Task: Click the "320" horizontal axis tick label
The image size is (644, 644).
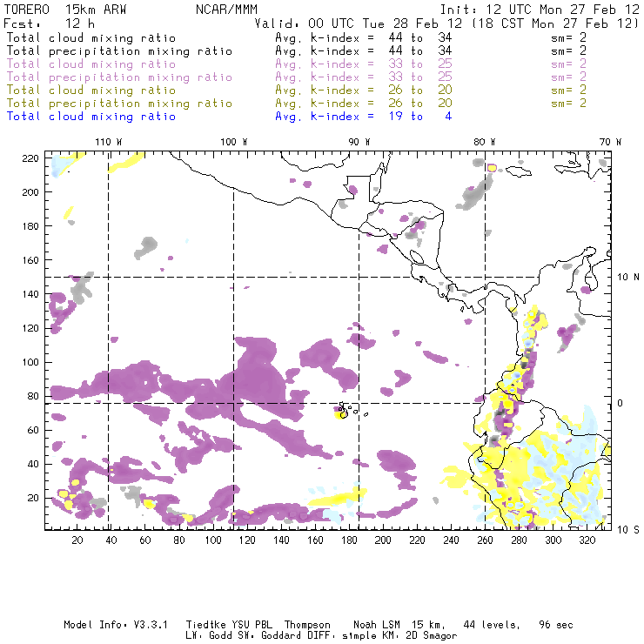Action: (x=587, y=540)
